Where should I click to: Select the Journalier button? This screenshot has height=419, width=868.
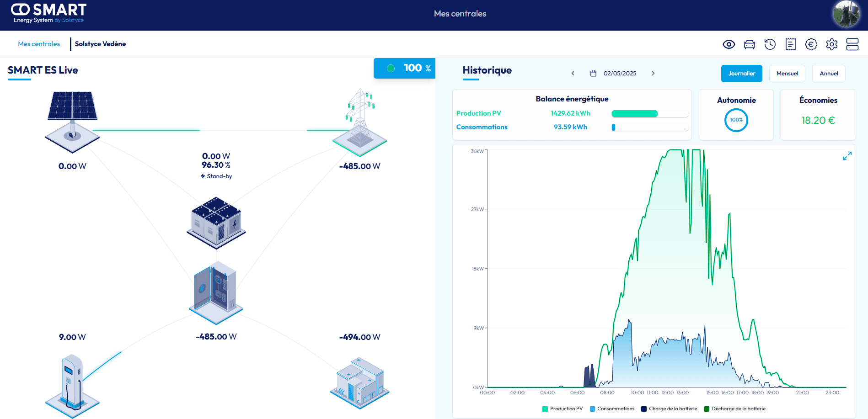tap(741, 73)
